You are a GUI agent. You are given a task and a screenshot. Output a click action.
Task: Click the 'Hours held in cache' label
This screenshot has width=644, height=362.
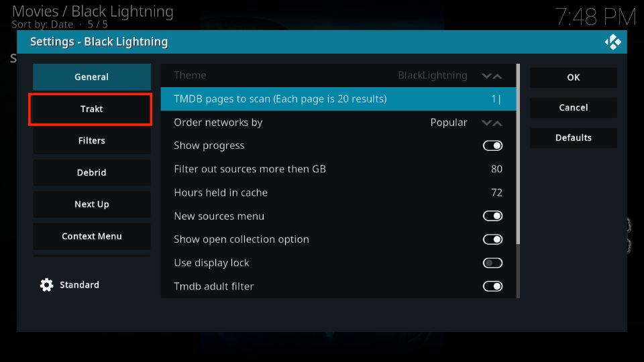click(x=221, y=192)
